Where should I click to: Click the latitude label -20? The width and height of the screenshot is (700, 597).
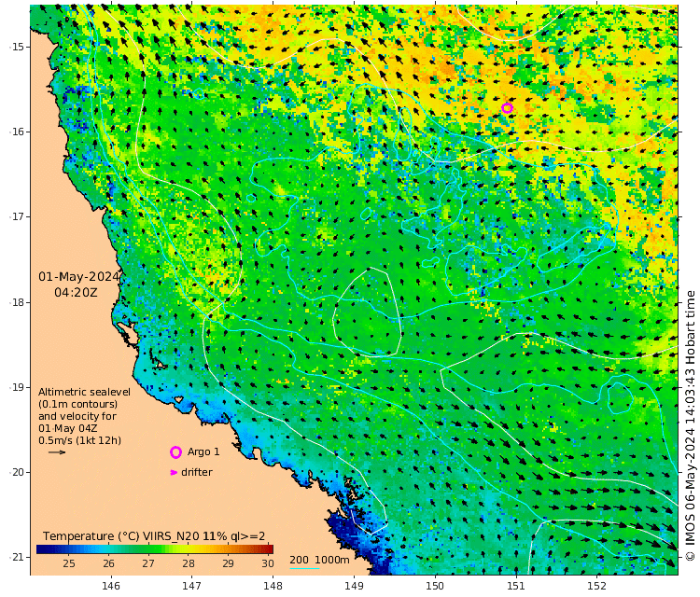point(17,473)
